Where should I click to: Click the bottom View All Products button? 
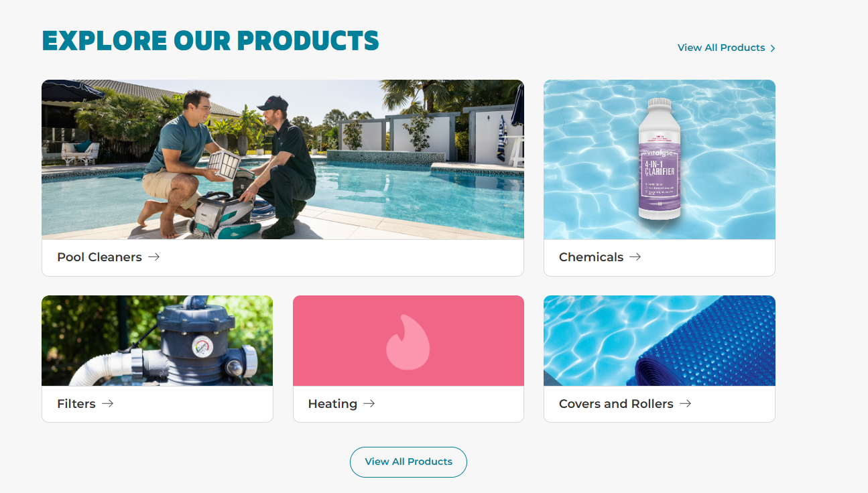(x=408, y=462)
